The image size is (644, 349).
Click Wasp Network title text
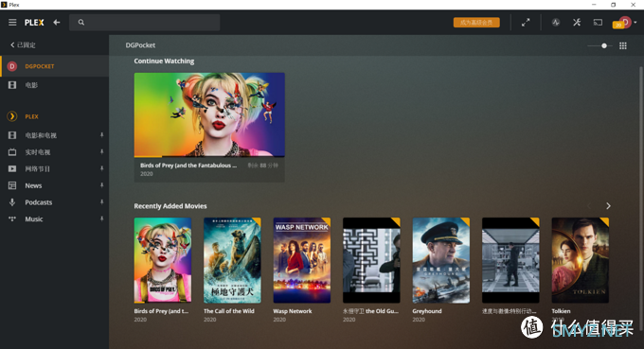[x=293, y=311]
